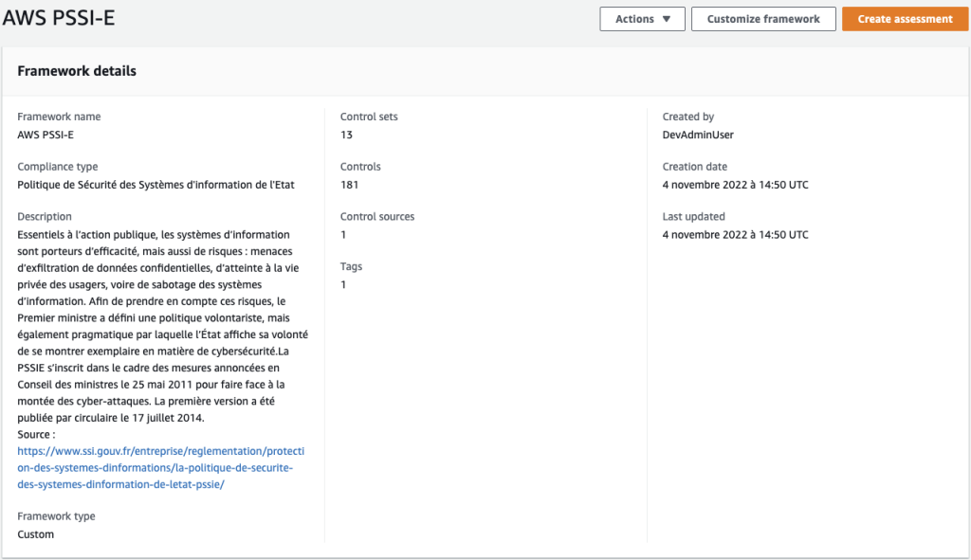Click the Tags count value

click(343, 285)
